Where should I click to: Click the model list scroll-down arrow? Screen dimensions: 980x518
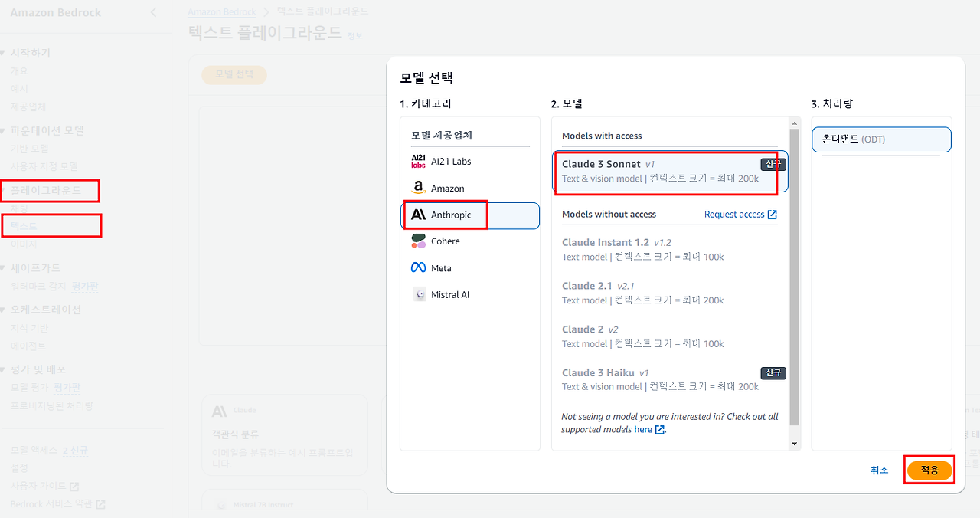(794, 444)
